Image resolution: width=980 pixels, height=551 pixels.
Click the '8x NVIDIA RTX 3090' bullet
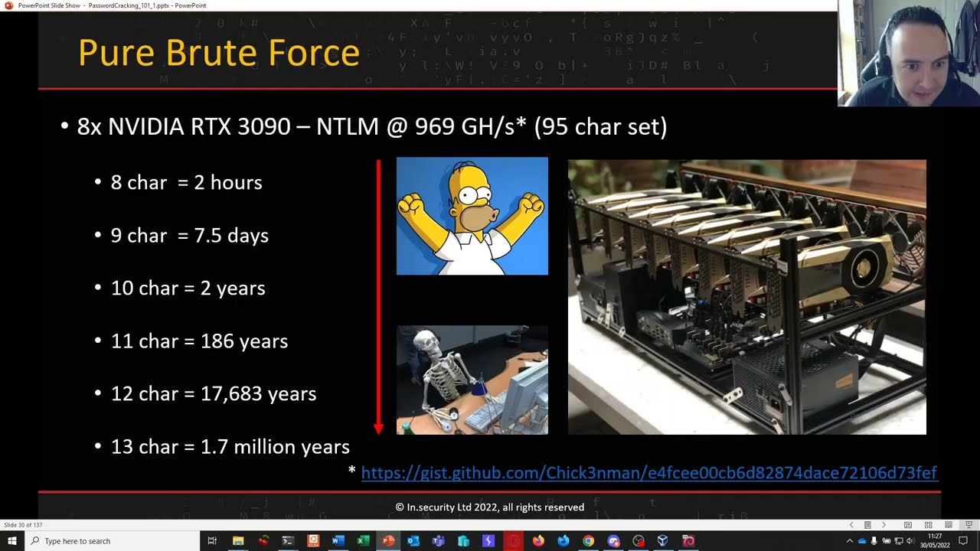[x=372, y=127]
